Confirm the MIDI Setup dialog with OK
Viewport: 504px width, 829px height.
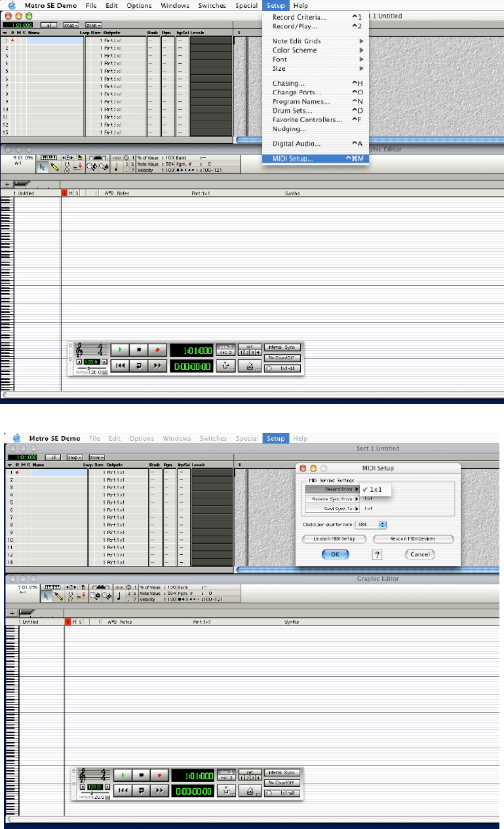click(x=335, y=554)
